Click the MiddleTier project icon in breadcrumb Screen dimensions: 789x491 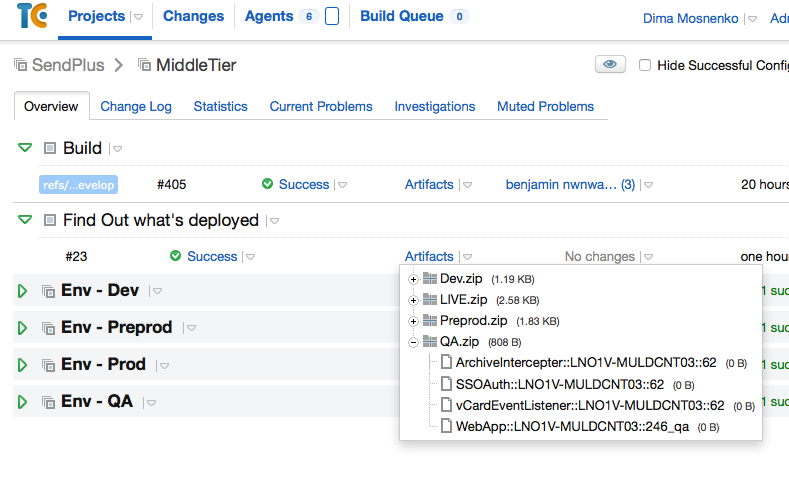coord(144,65)
